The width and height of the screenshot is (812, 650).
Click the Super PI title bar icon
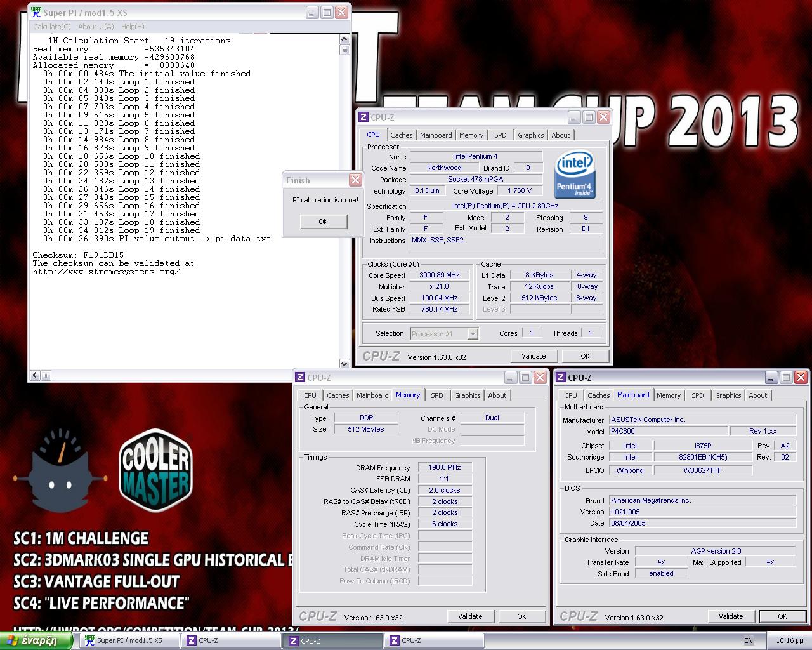(36, 13)
